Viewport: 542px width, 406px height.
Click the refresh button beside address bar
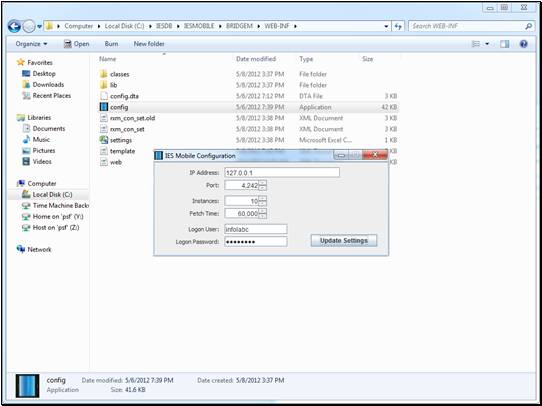(x=398, y=26)
